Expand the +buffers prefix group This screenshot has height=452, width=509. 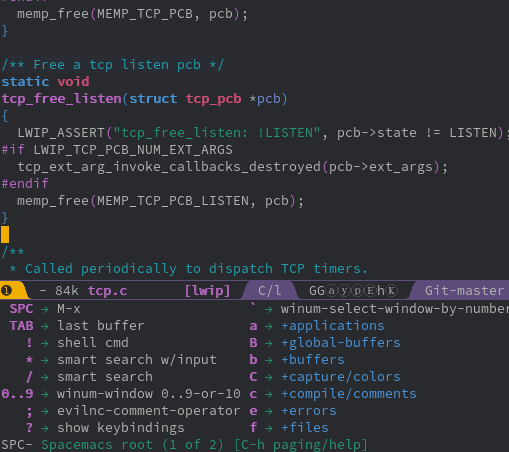pyautogui.click(x=297, y=360)
